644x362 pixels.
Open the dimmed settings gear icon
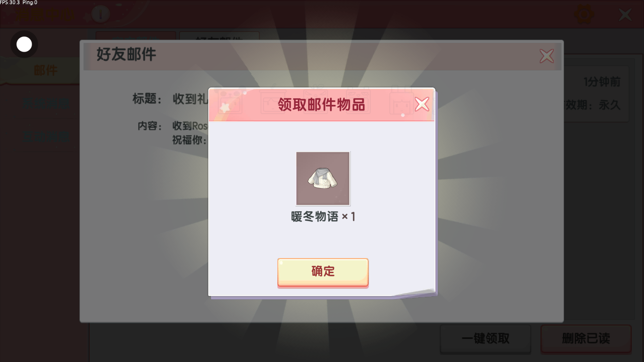(x=584, y=14)
